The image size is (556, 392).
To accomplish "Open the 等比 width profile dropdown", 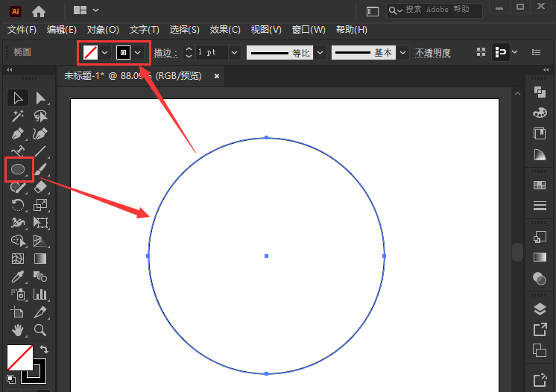I will point(320,53).
